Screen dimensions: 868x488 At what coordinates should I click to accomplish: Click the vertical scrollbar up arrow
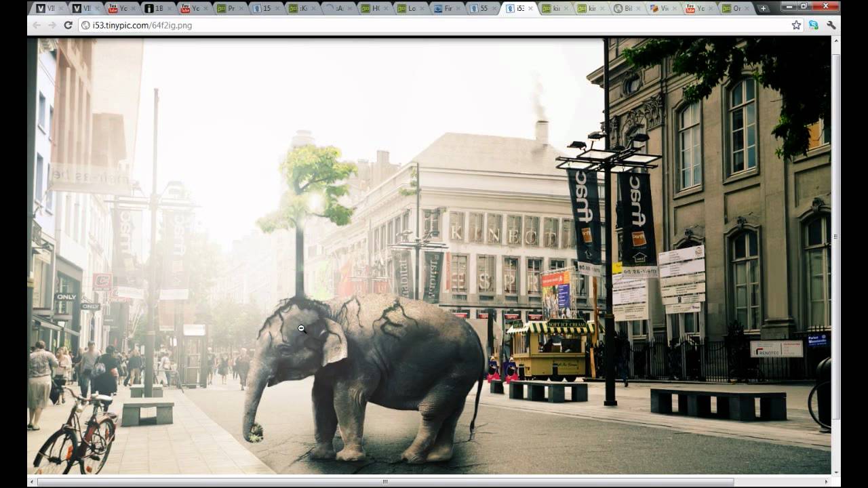click(835, 41)
